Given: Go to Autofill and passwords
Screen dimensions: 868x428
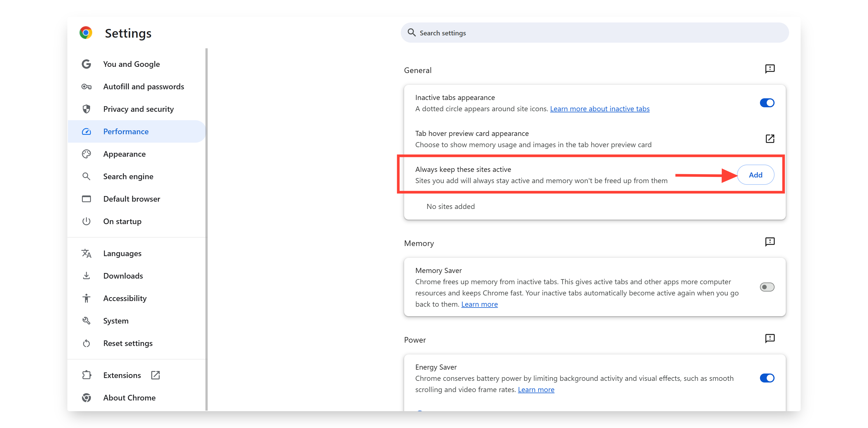Looking at the screenshot, I should [136, 87].
